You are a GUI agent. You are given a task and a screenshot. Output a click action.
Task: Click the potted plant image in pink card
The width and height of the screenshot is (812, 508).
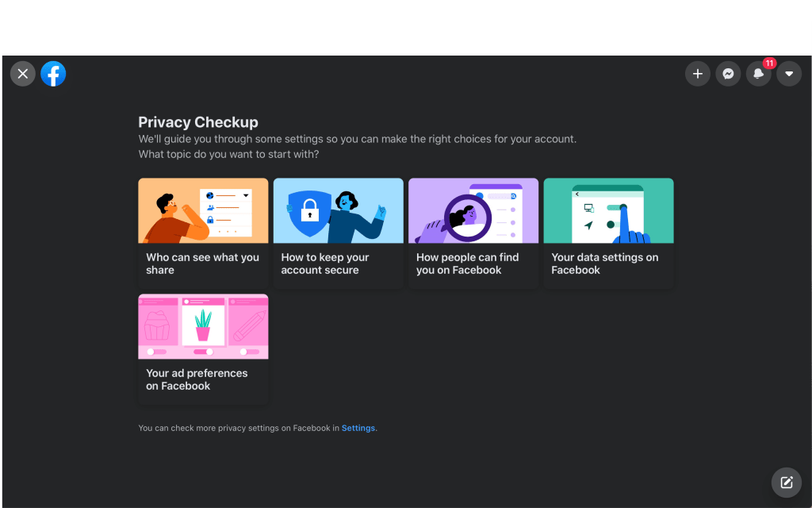click(203, 324)
